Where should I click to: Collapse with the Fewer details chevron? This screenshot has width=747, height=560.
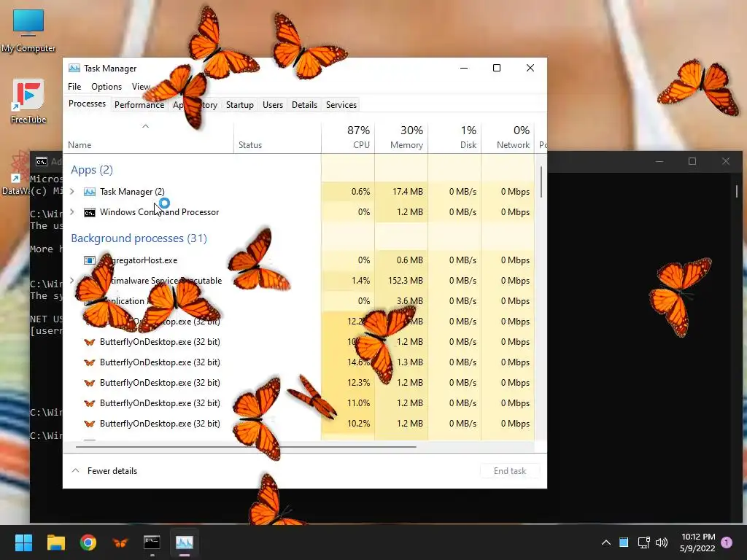pos(75,470)
